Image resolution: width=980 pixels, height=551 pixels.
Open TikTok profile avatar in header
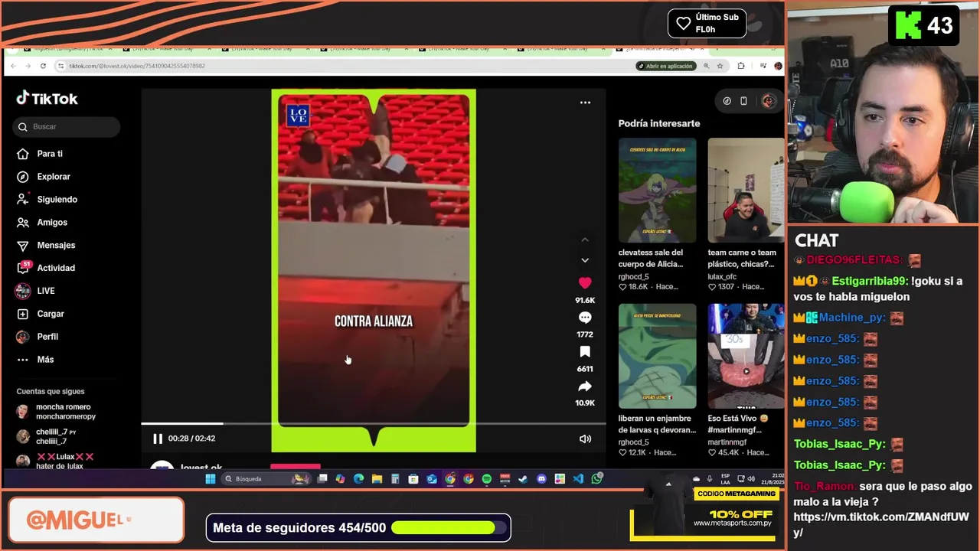(x=768, y=101)
